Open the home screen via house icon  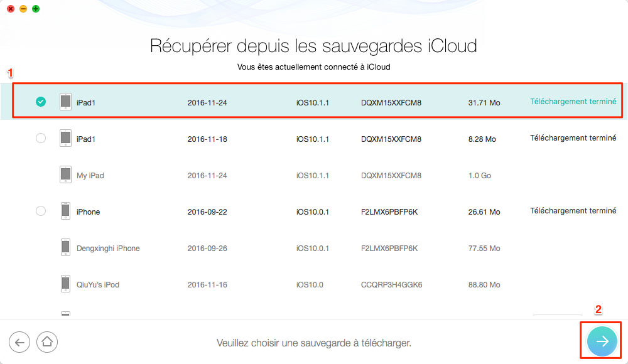point(47,342)
